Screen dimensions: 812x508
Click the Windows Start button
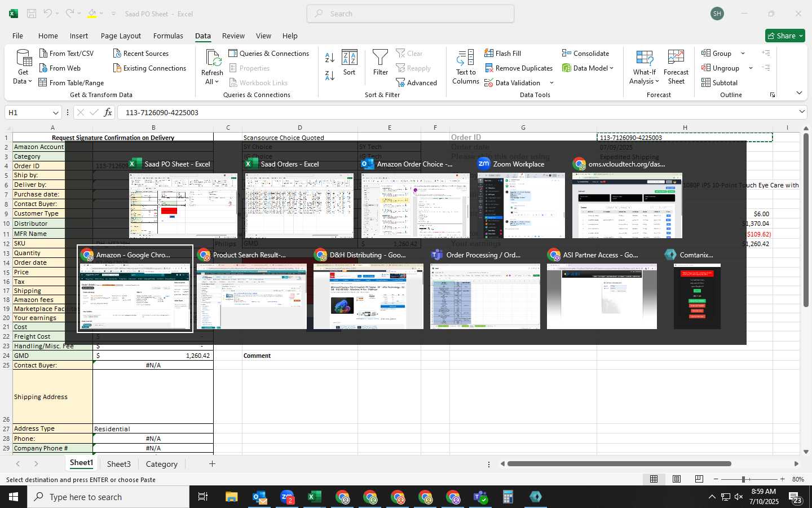coord(14,497)
